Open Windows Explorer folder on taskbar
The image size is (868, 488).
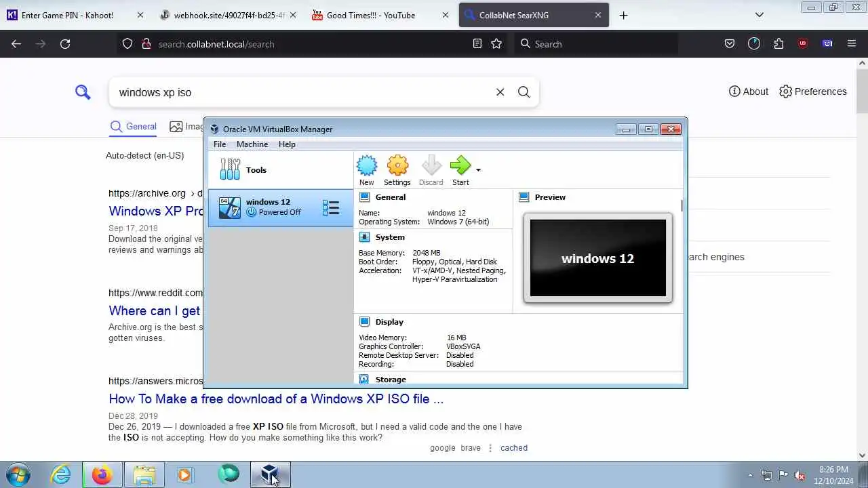coord(144,474)
